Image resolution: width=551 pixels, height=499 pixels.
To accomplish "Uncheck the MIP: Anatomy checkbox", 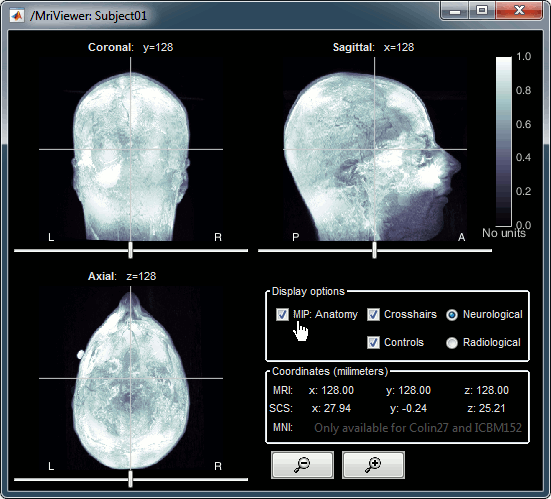I will click(282, 315).
